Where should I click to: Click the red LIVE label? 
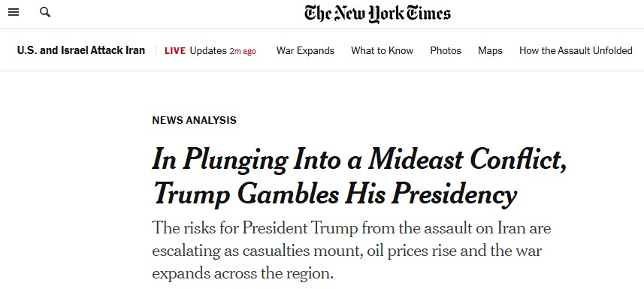click(175, 51)
